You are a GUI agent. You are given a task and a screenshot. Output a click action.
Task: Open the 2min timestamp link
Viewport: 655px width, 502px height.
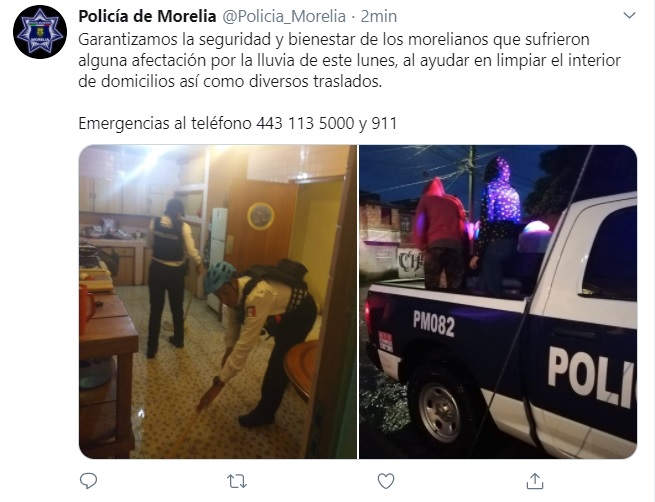378,16
